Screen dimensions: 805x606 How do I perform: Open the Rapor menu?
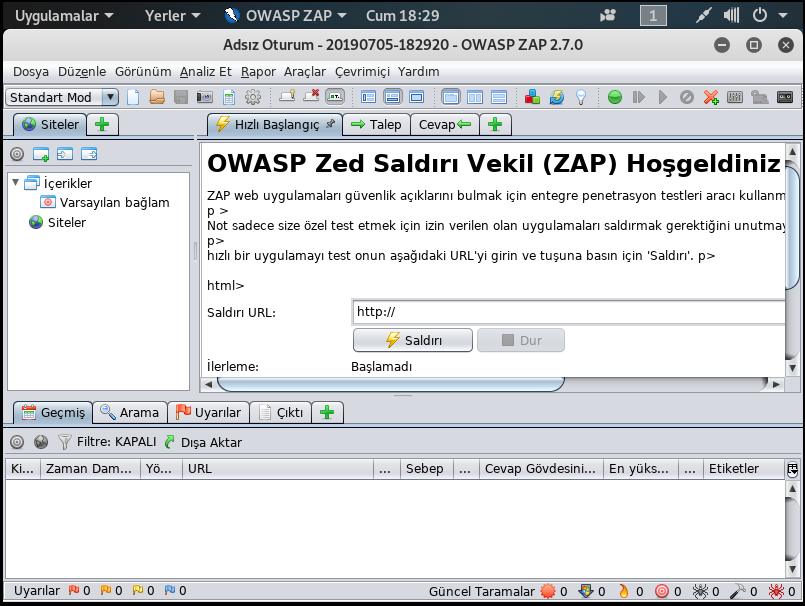click(258, 71)
